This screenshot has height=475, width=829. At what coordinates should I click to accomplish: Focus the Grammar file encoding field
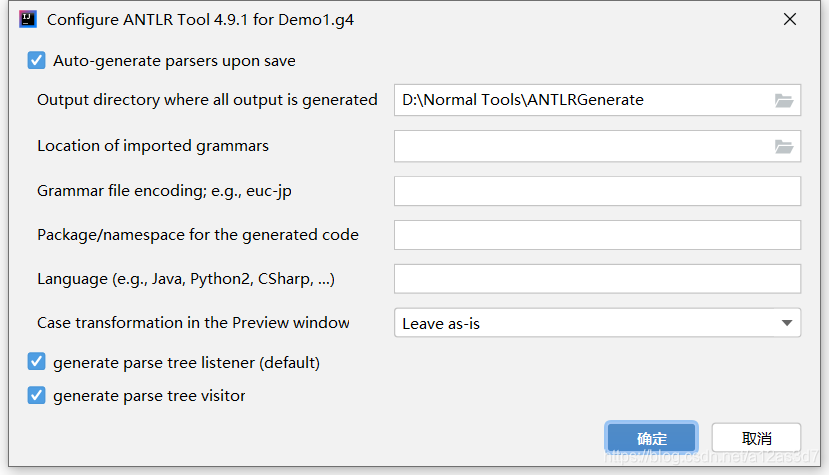(597, 191)
